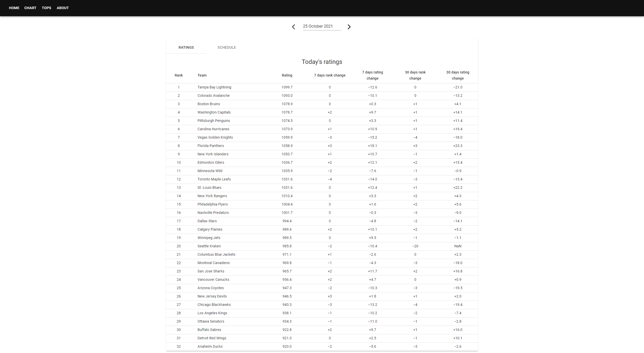Viewport: 644px width, 353px height.
Task: Select Vegas Golden Knights team name
Action: pyautogui.click(x=215, y=137)
